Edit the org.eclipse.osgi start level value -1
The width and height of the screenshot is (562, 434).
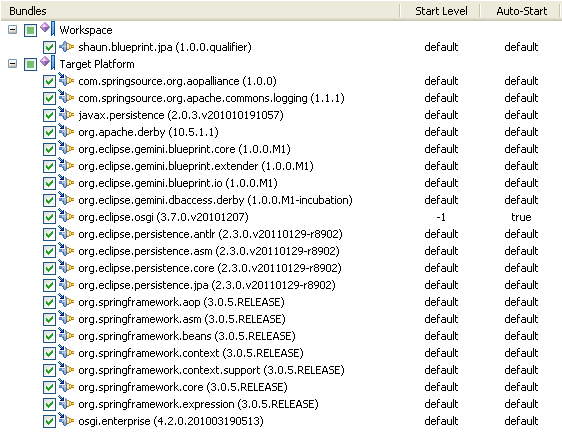[x=441, y=217]
